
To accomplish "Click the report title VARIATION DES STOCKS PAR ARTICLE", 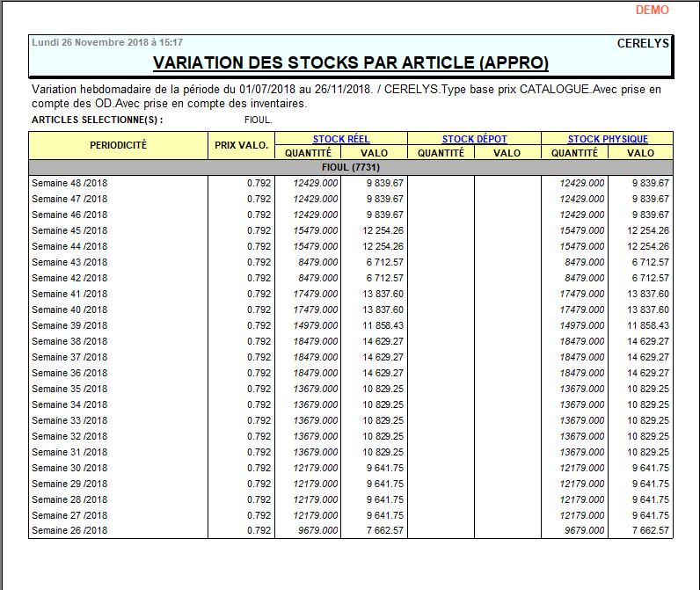I will click(350, 62).
